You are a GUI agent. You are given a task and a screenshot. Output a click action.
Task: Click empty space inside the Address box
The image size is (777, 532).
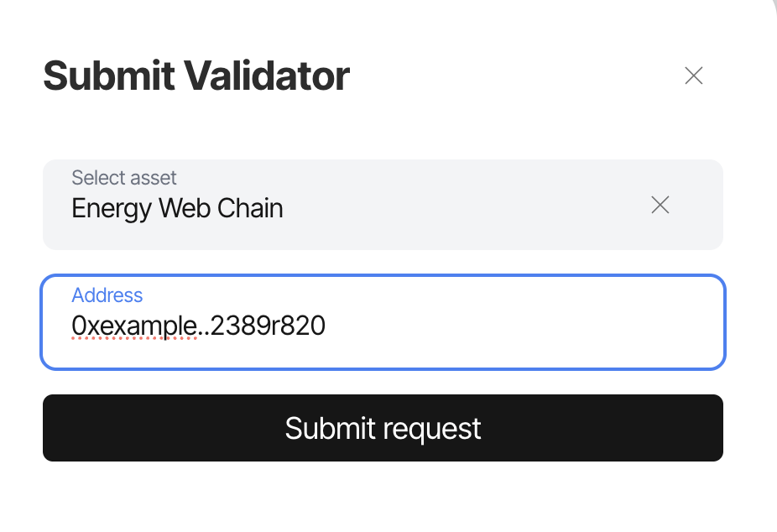tap(520, 325)
